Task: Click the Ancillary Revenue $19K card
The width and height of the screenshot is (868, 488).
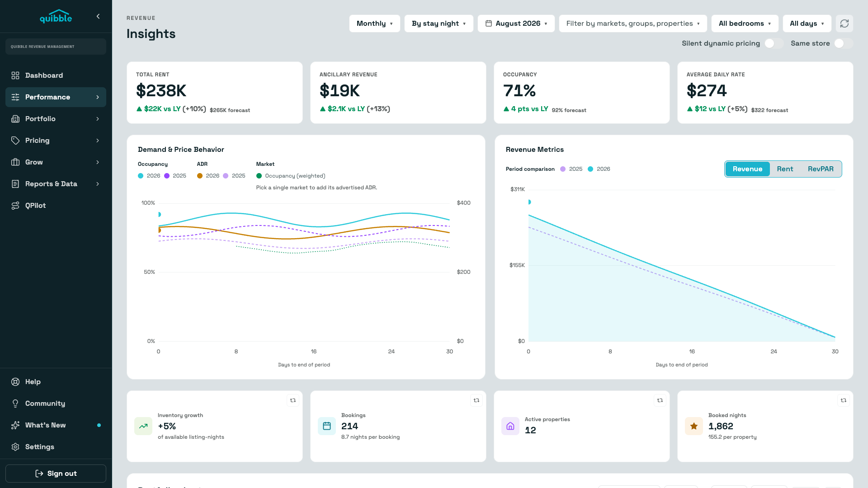Action: pos(398,93)
